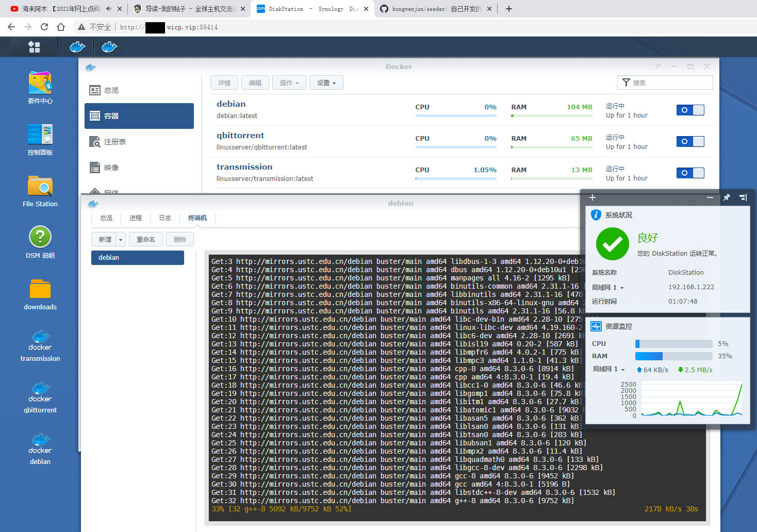The image size is (757, 532).
Task: Open 注册表 (Registry) in Docker sidebar
Action: pyautogui.click(x=139, y=142)
